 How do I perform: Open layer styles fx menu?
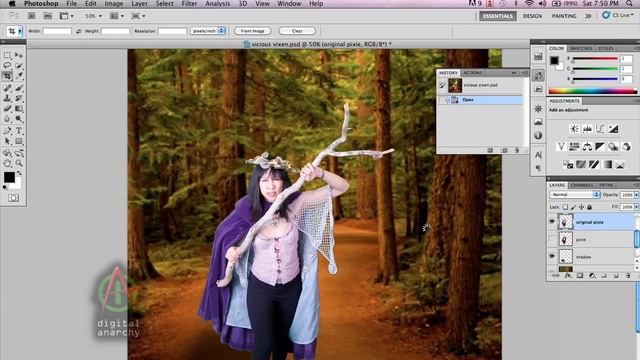tap(568, 276)
